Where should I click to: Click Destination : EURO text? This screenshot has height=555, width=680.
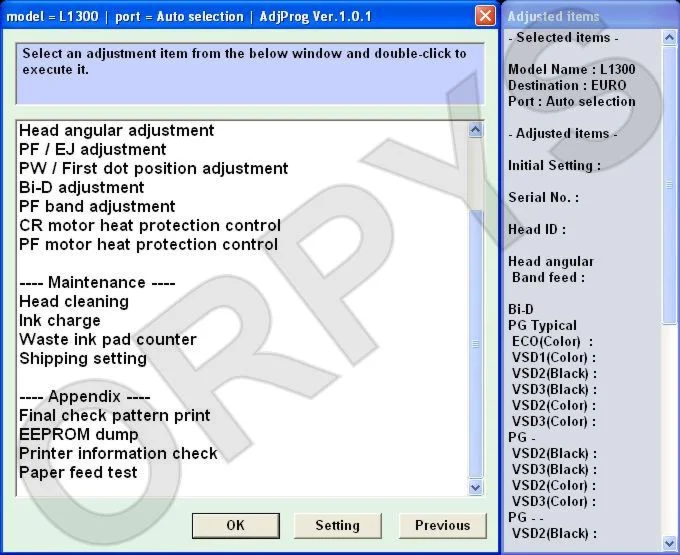(567, 85)
